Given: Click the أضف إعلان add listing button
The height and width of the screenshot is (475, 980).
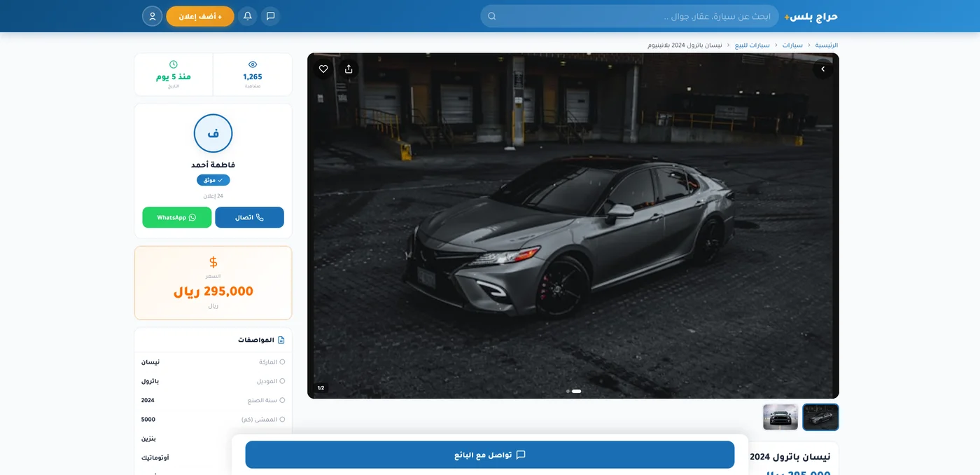Looking at the screenshot, I should (x=200, y=16).
